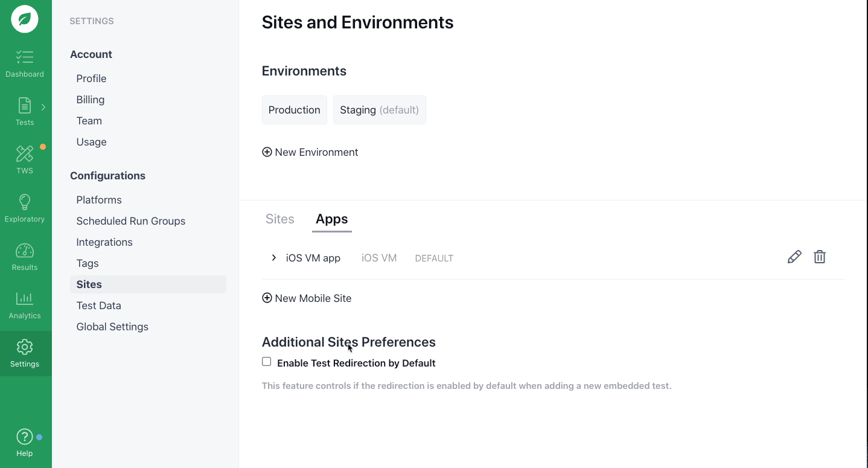Add a New Mobile Site
The height and width of the screenshot is (468, 868).
coord(307,298)
